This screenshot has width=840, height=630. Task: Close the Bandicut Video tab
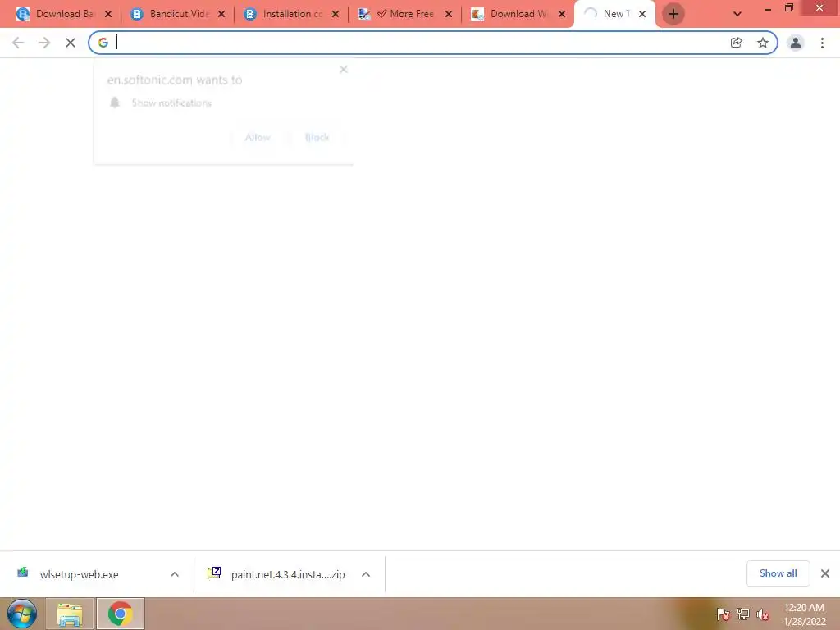pyautogui.click(x=221, y=15)
